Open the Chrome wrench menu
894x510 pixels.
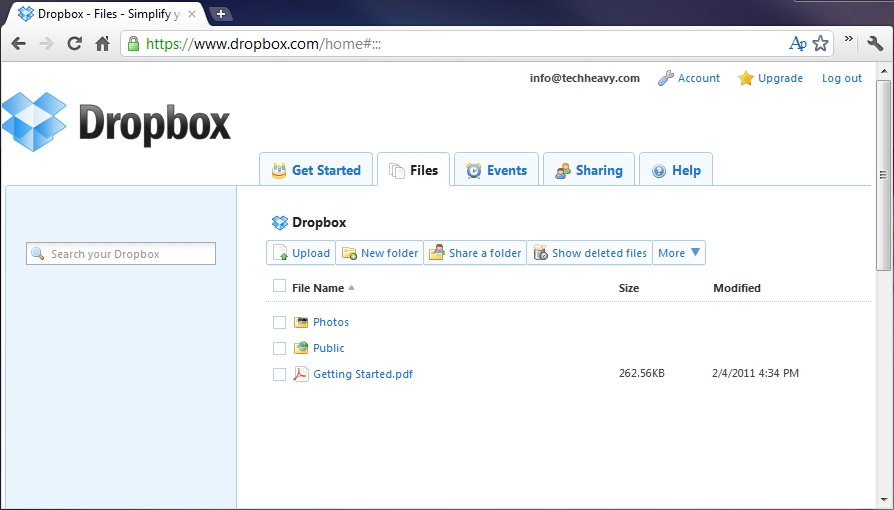click(875, 43)
